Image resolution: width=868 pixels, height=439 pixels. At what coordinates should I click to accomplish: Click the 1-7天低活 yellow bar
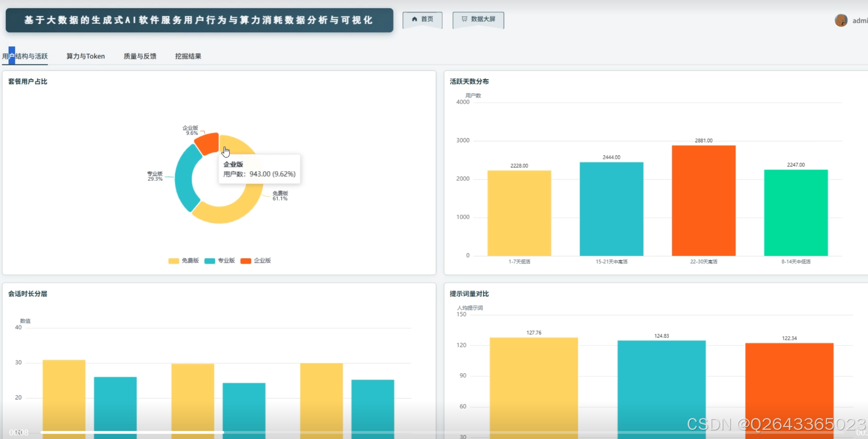(x=519, y=213)
